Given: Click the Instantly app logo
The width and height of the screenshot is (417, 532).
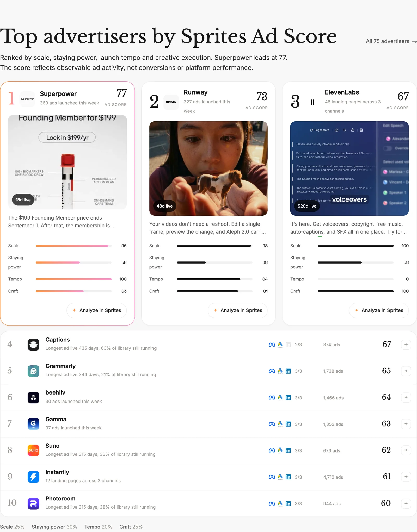Looking at the screenshot, I should (33, 477).
